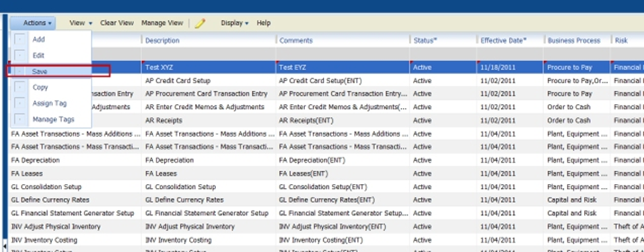Open the View dropdown menu
The image size is (644, 252).
click(x=81, y=23)
